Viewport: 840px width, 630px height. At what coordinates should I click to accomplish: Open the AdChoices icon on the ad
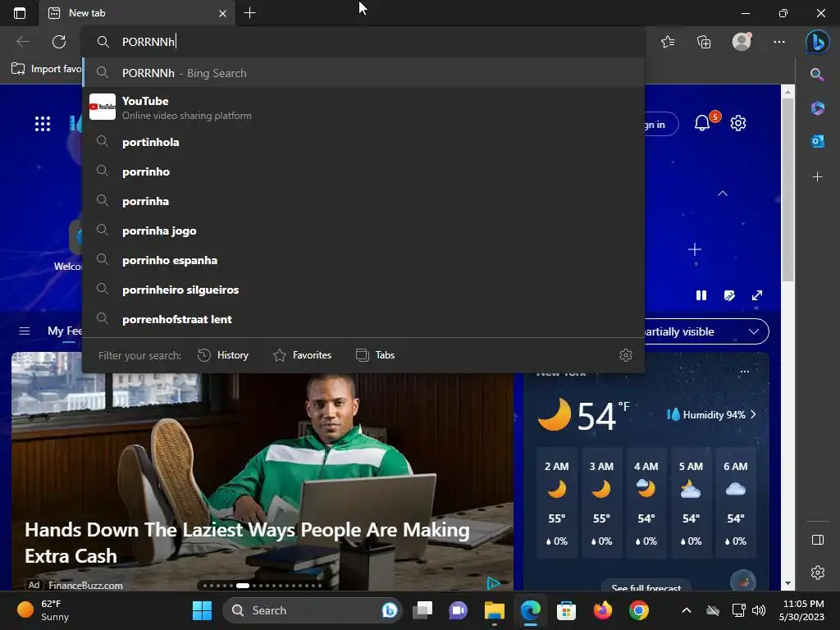point(493,583)
